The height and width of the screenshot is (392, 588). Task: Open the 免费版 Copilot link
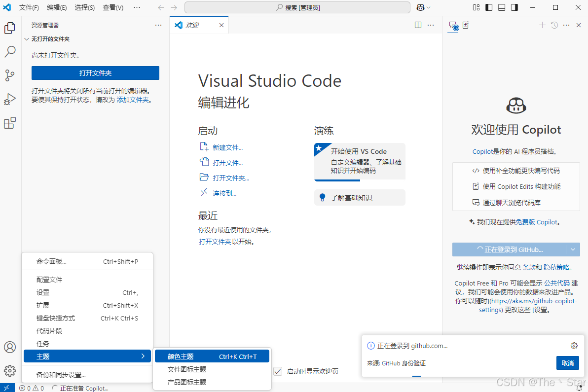tap(536, 222)
